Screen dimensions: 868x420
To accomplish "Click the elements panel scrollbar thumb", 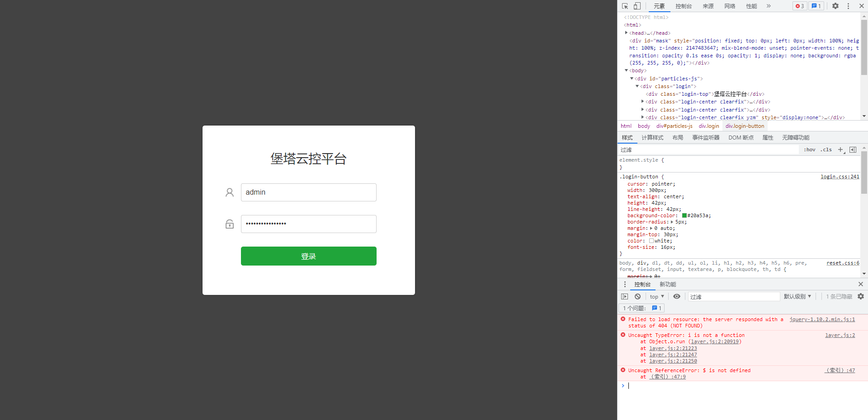I will tap(864, 47).
